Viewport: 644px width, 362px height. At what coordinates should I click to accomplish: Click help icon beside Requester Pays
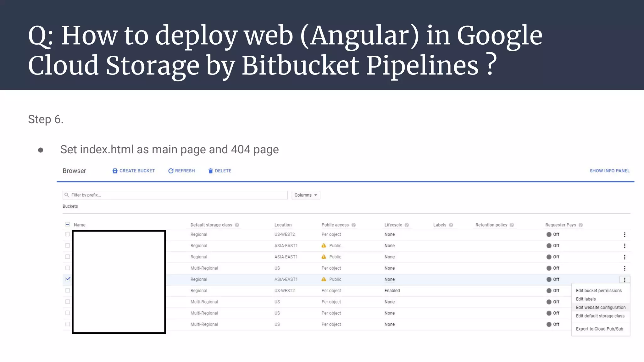pyautogui.click(x=580, y=225)
